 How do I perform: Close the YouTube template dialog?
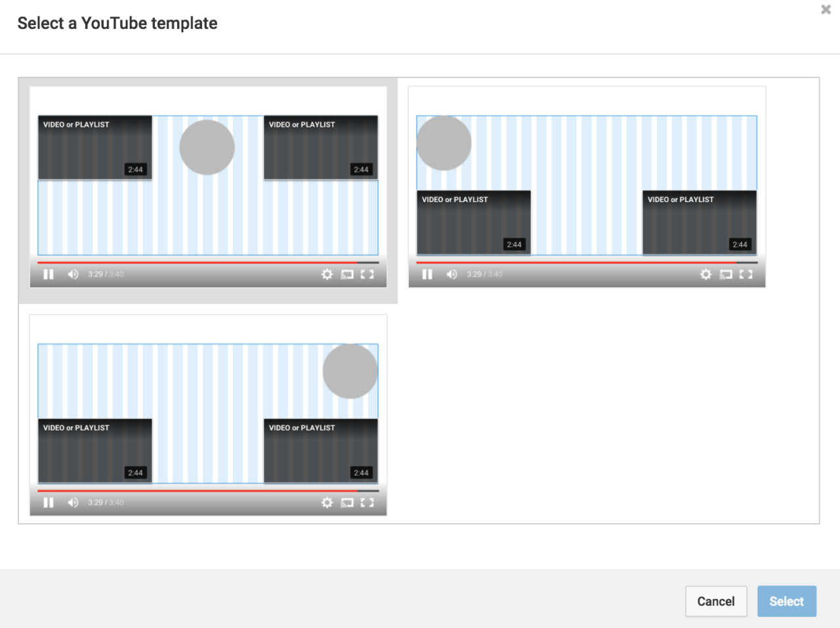coord(825,9)
